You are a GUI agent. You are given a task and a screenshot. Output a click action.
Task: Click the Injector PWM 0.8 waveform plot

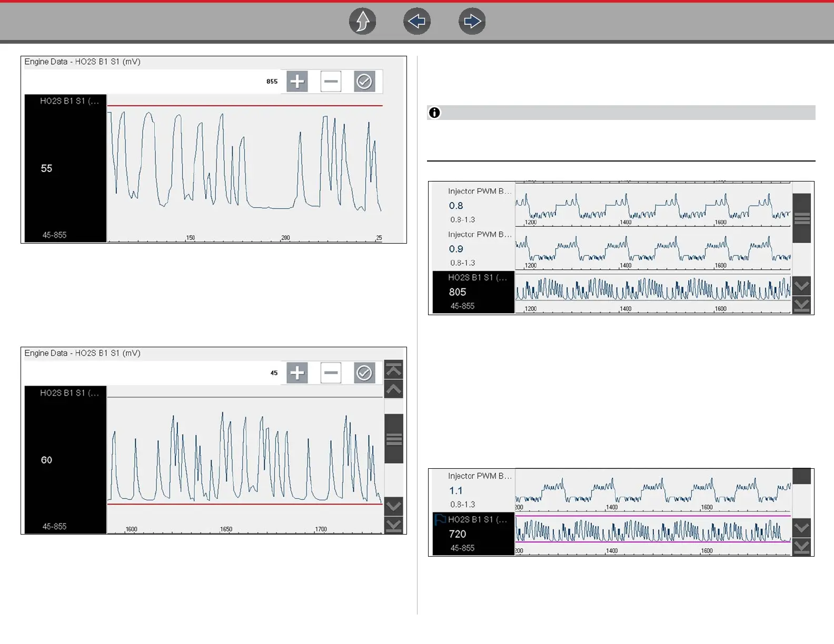[653, 205]
